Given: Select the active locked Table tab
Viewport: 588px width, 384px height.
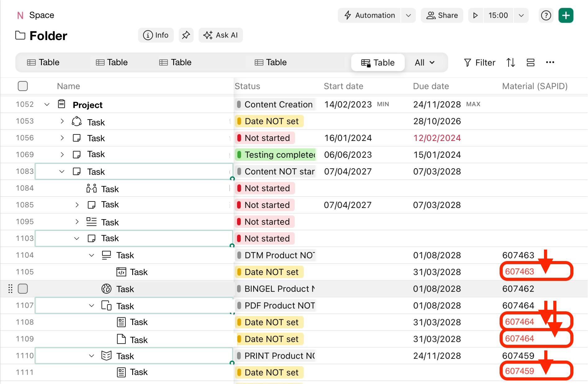Looking at the screenshot, I should (x=378, y=63).
